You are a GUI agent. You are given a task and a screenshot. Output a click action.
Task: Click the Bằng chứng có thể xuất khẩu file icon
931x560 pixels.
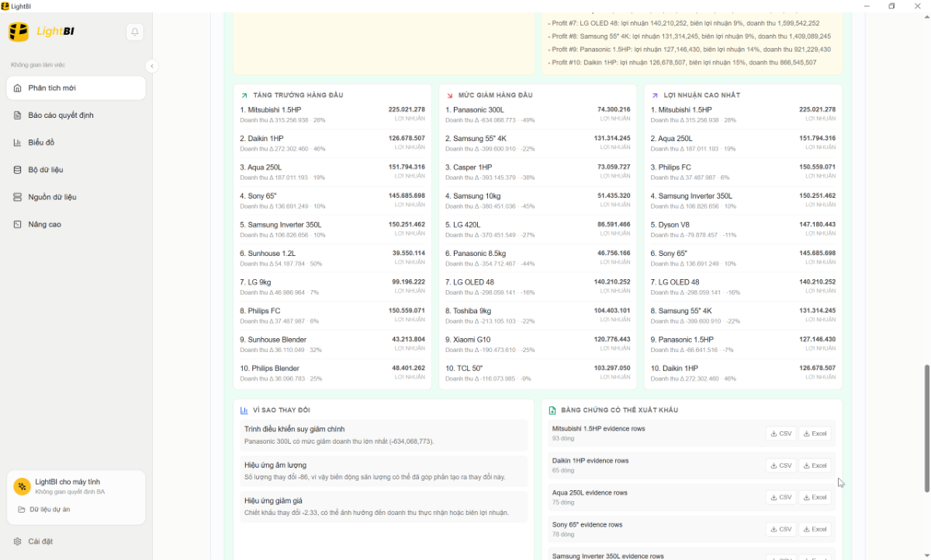[x=552, y=410]
